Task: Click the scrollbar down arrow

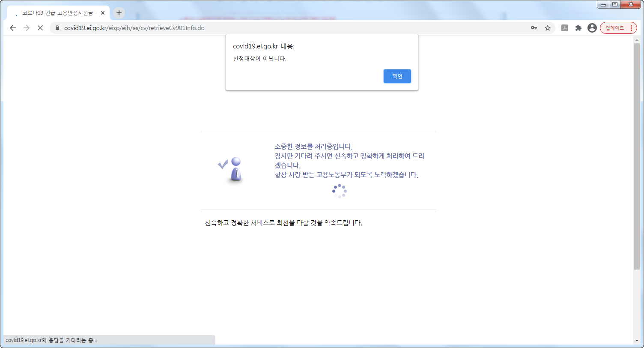Action: pyautogui.click(x=637, y=340)
